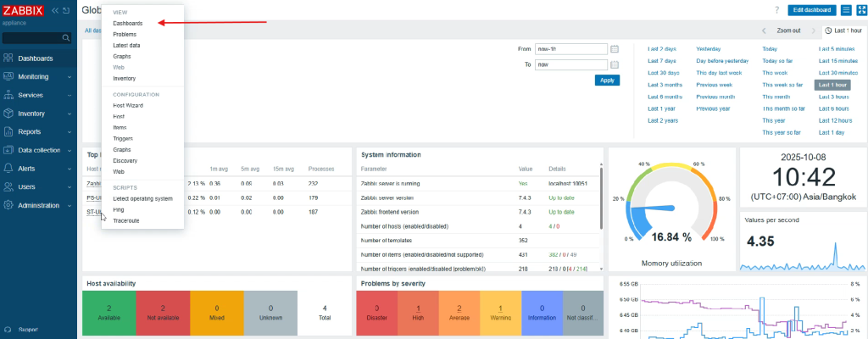Enter kiosk fullscreen mode icon

[x=860, y=10]
